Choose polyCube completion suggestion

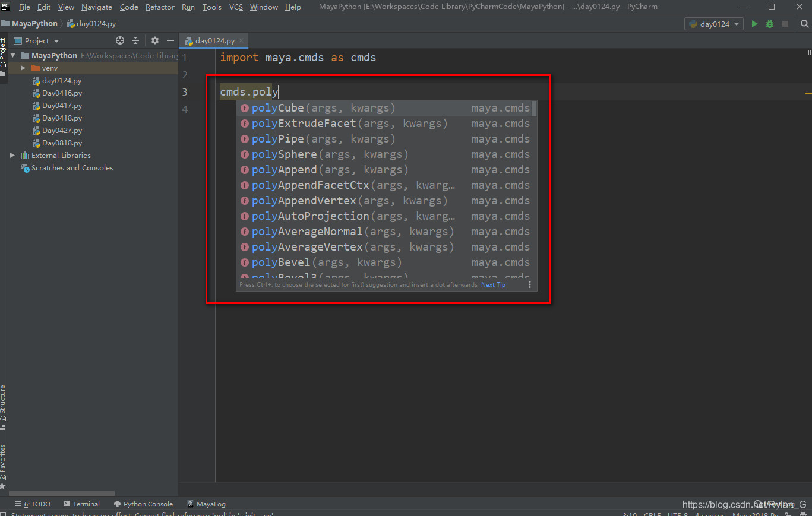pyautogui.click(x=385, y=108)
